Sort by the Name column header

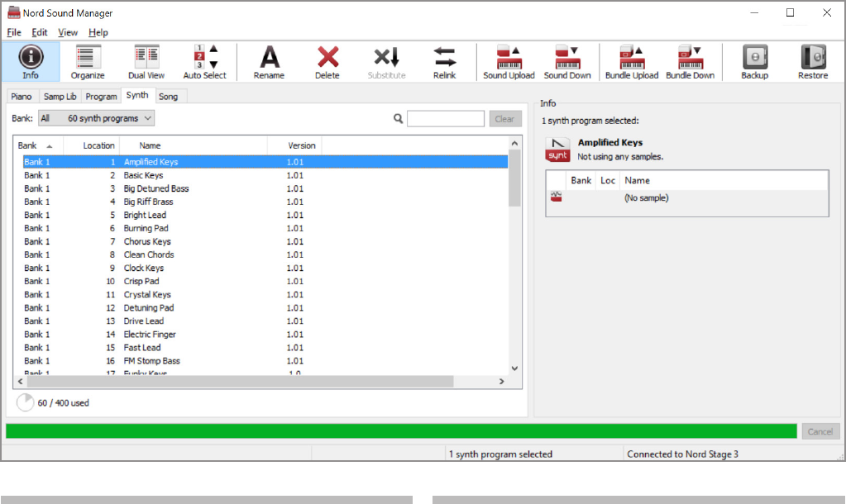194,145
